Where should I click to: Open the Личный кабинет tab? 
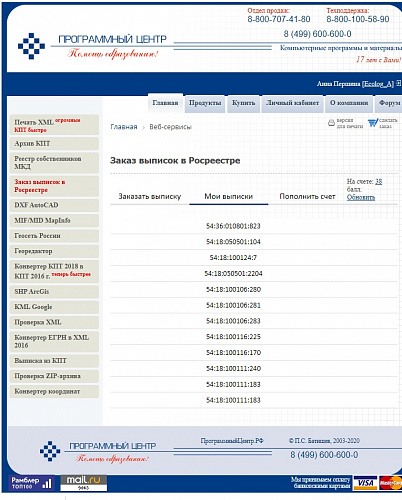point(292,104)
